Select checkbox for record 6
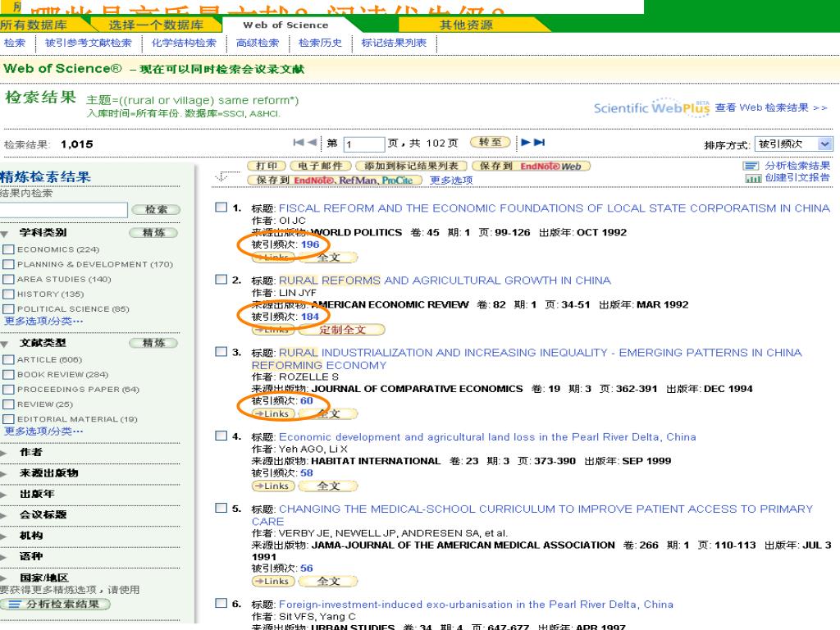Screen dimensions: 840x630 coord(221,603)
